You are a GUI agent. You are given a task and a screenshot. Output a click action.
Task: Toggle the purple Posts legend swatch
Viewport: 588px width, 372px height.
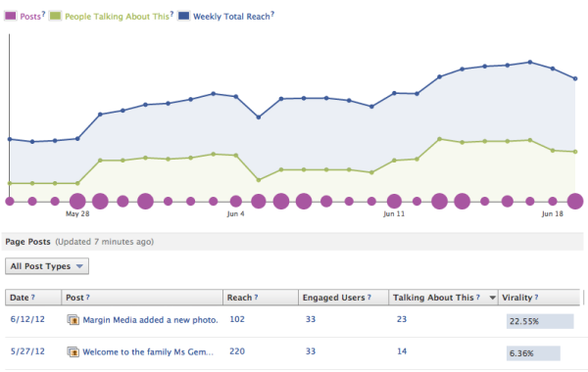pyautogui.click(x=11, y=16)
